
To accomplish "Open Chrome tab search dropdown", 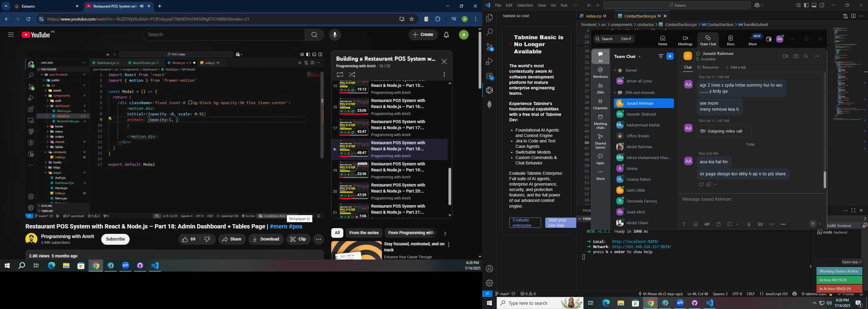I will click(6, 6).
